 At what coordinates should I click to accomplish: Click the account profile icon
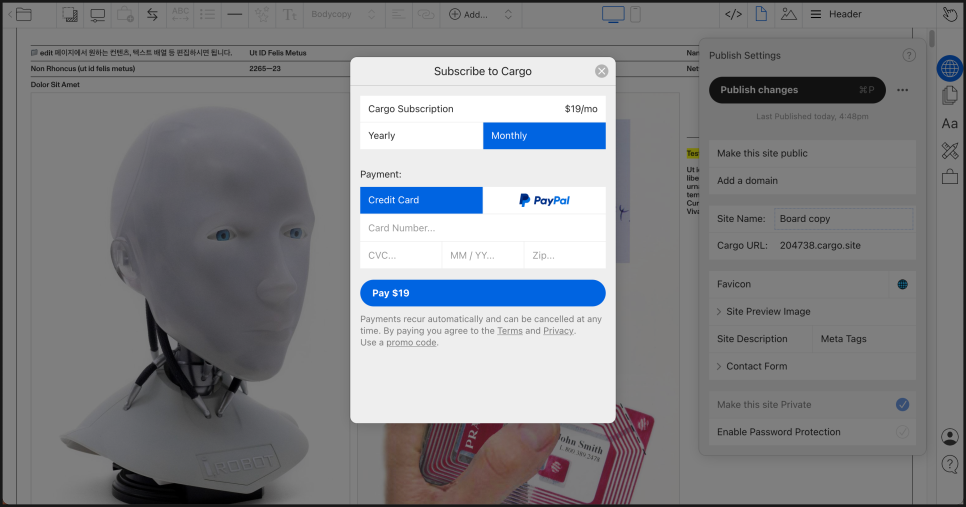point(950,437)
